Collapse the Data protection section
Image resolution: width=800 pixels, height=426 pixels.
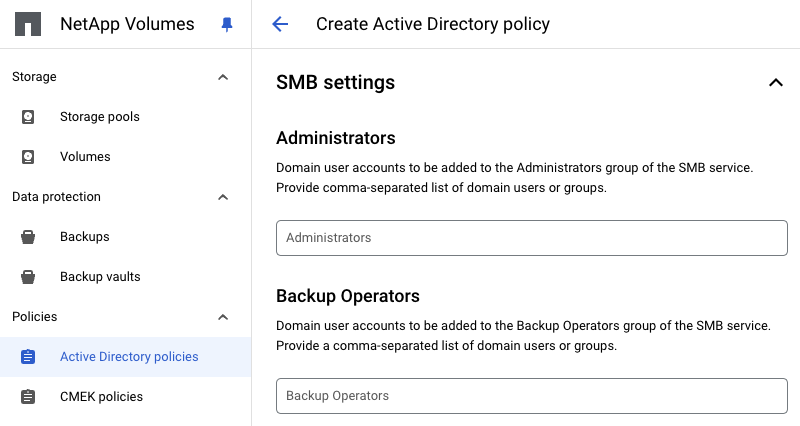[223, 197]
